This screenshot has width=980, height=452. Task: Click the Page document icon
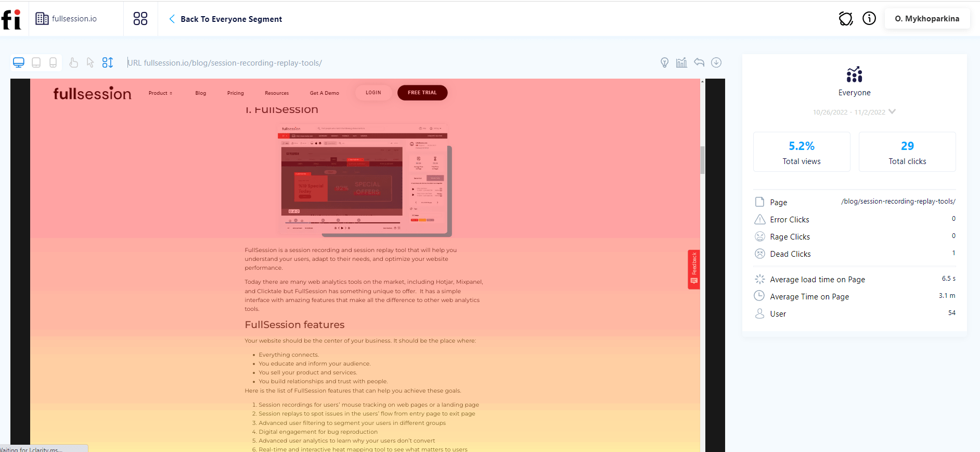pos(759,202)
